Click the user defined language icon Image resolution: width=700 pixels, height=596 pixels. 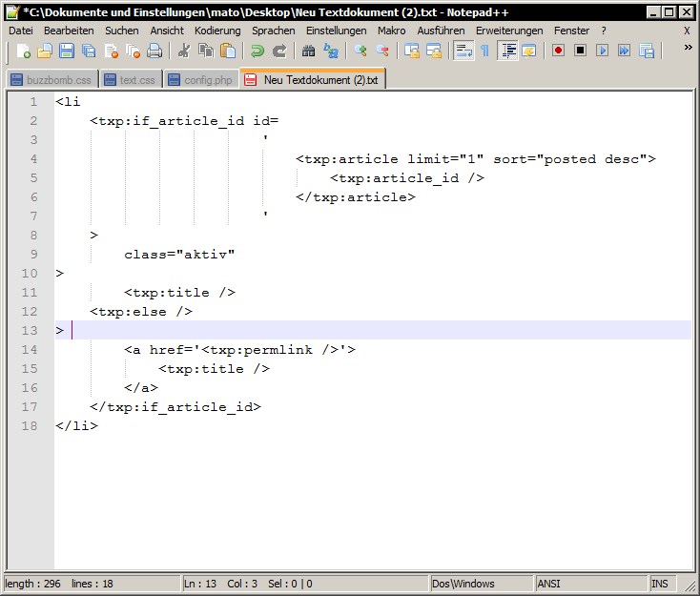tap(529, 51)
